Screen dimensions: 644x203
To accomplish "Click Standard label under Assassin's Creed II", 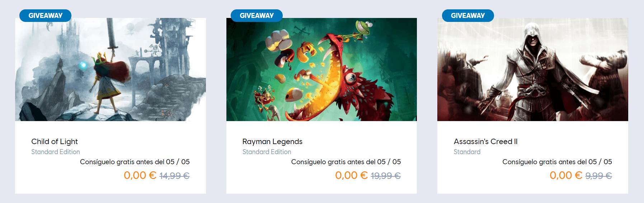I will point(467,152).
